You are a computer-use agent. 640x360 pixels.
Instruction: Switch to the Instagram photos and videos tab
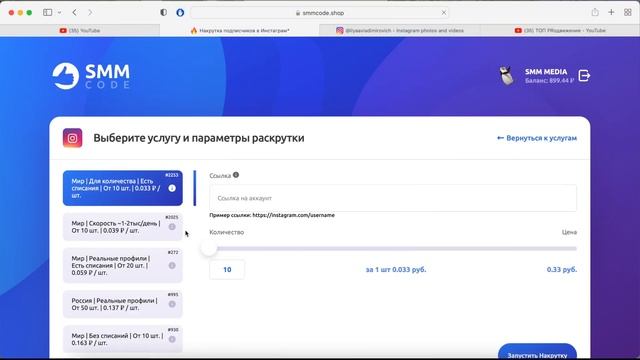(x=400, y=30)
